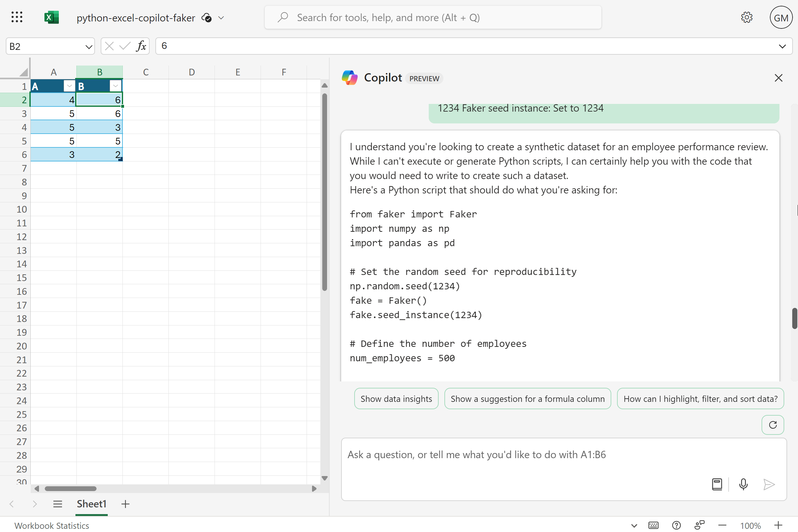This screenshot has width=798, height=532.
Task: Open column B filter dropdown
Action: coord(115,86)
